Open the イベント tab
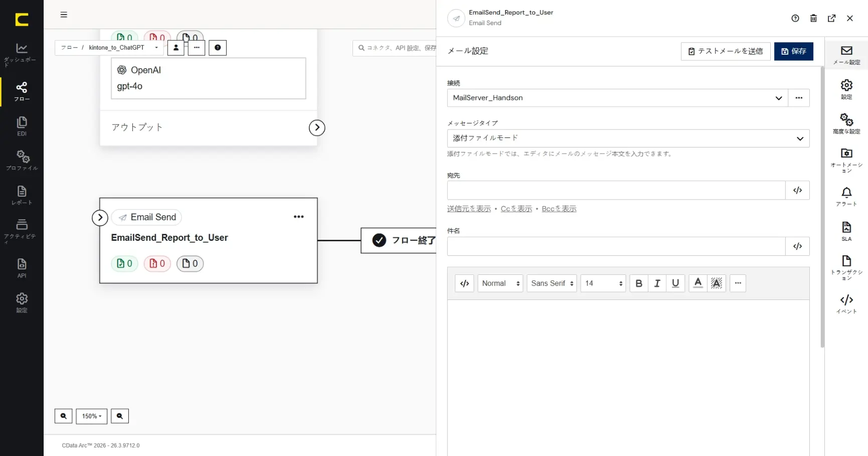 (846, 304)
